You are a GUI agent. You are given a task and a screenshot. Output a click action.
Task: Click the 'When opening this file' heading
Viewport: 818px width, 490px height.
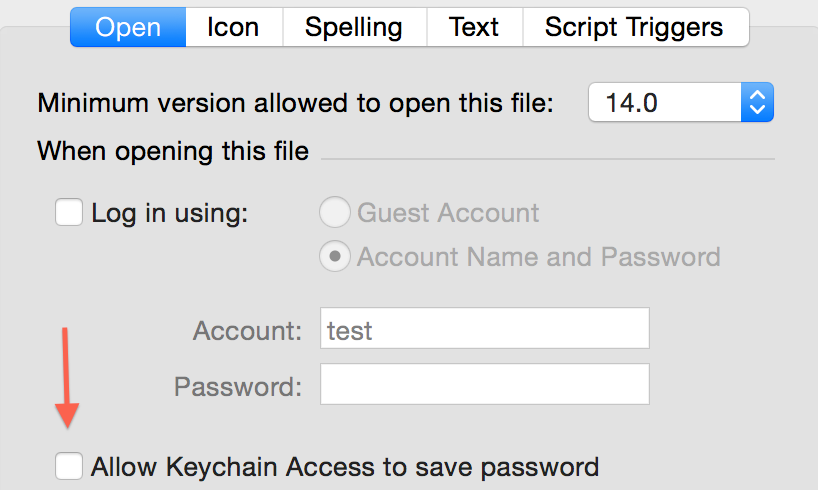pos(173,151)
